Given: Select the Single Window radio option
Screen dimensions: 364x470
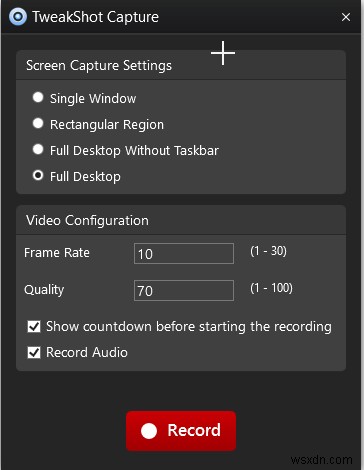Looking at the screenshot, I should point(38,98).
